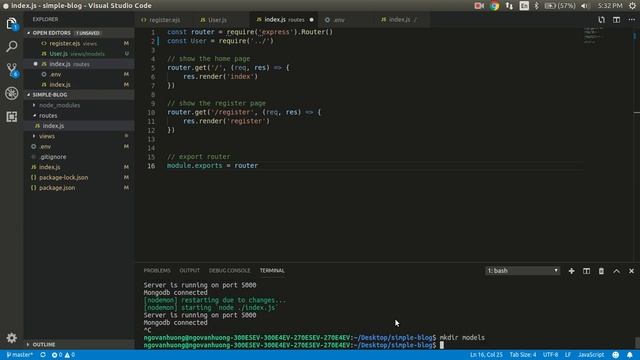Click the master branch indicator
This screenshot has height=360, width=640.
click(x=19, y=355)
